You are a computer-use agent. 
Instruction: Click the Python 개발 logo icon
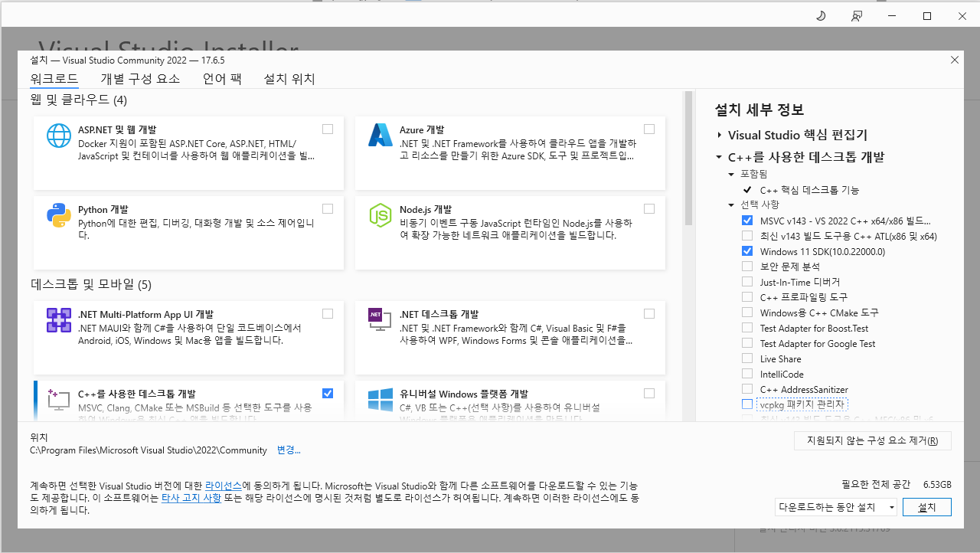[59, 215]
